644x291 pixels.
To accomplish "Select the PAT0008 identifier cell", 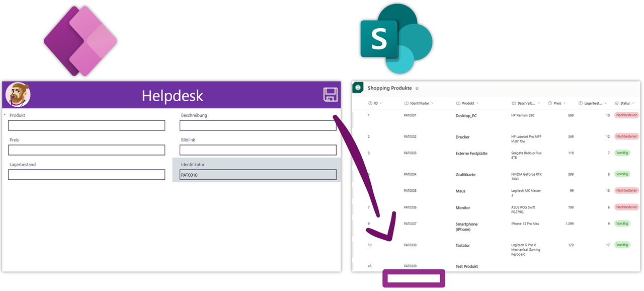I will 410,245.
